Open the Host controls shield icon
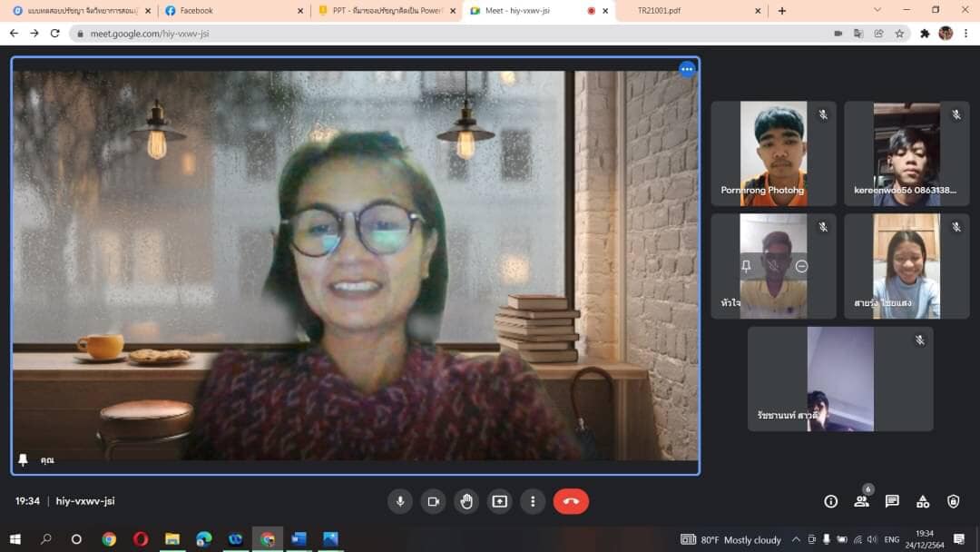This screenshot has height=552, width=980. tap(953, 501)
